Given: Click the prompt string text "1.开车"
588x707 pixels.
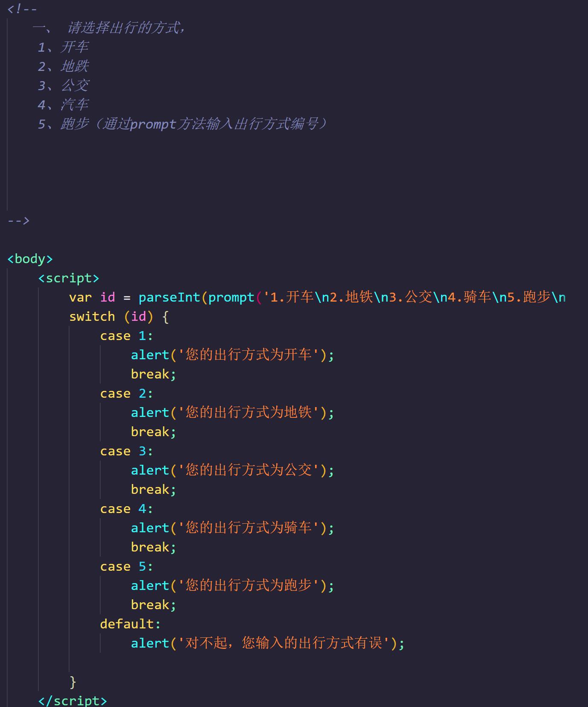Looking at the screenshot, I should 292,297.
